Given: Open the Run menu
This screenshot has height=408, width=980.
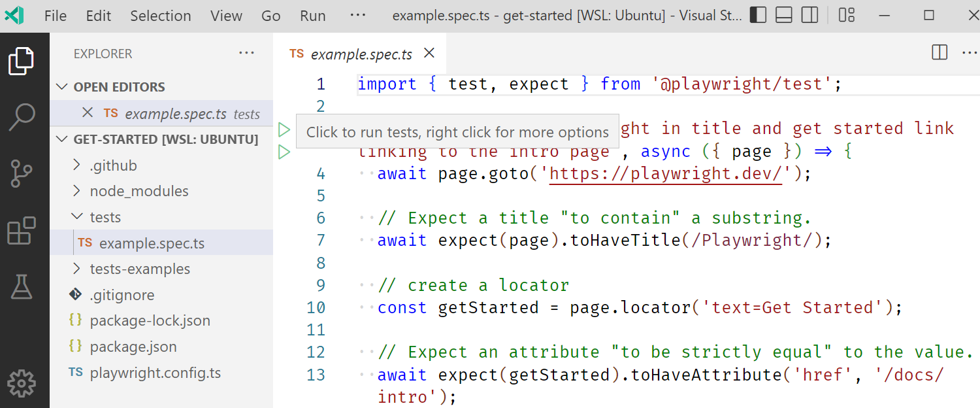Looking at the screenshot, I should pyautogui.click(x=313, y=16).
